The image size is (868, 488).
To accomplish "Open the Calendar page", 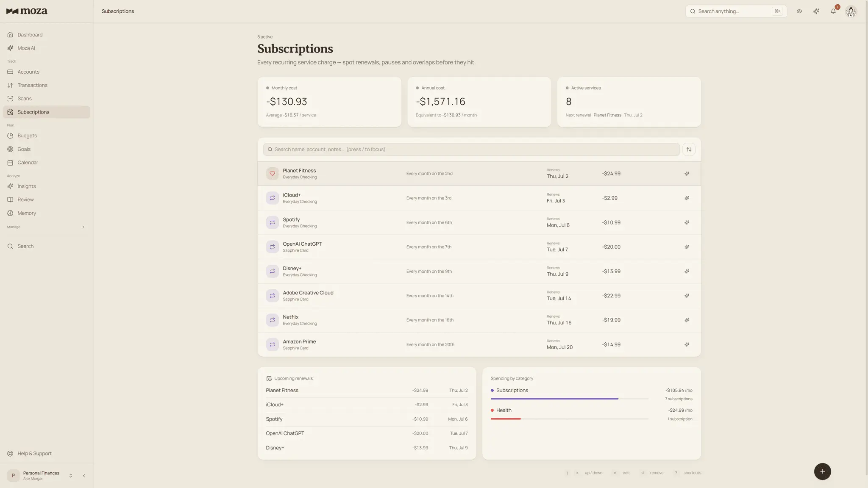I will tap(46, 163).
